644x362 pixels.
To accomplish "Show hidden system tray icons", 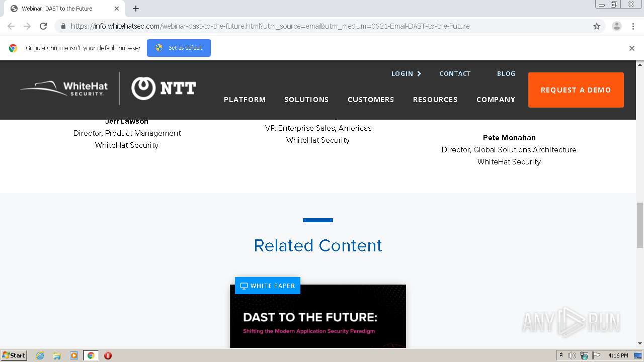I will [561, 355].
